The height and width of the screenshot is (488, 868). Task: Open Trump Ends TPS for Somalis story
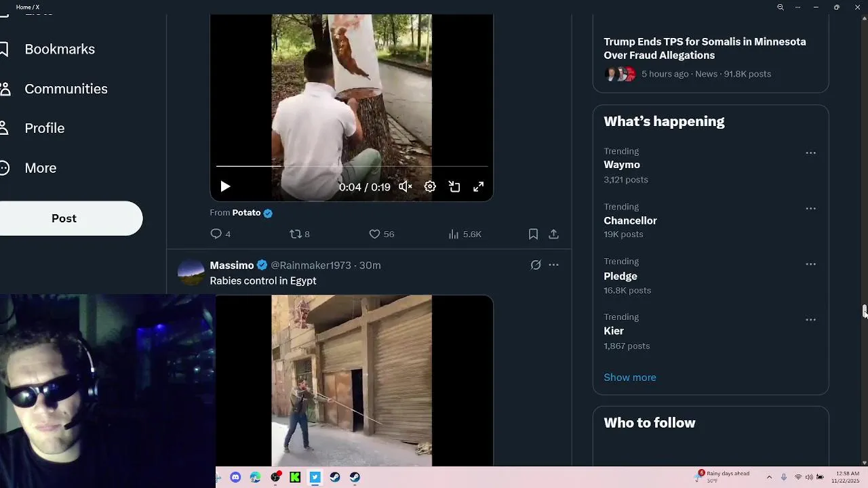pyautogui.click(x=705, y=48)
